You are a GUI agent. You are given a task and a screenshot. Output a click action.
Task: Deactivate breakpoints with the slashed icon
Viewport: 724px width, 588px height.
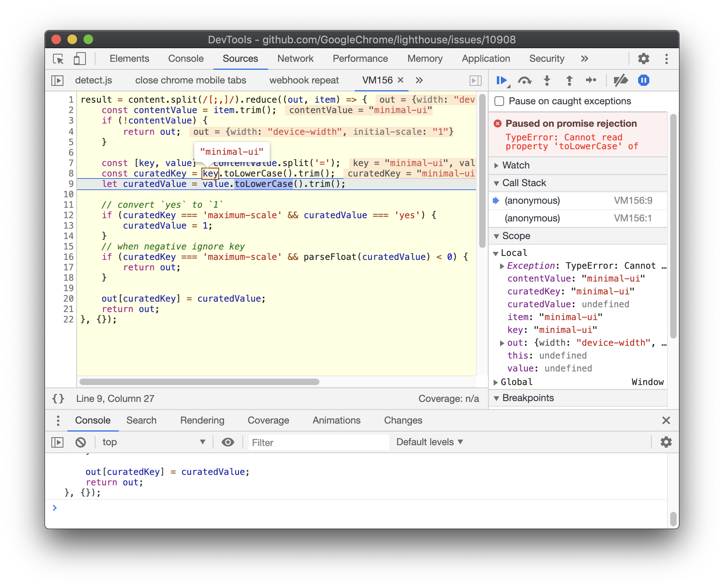621,81
